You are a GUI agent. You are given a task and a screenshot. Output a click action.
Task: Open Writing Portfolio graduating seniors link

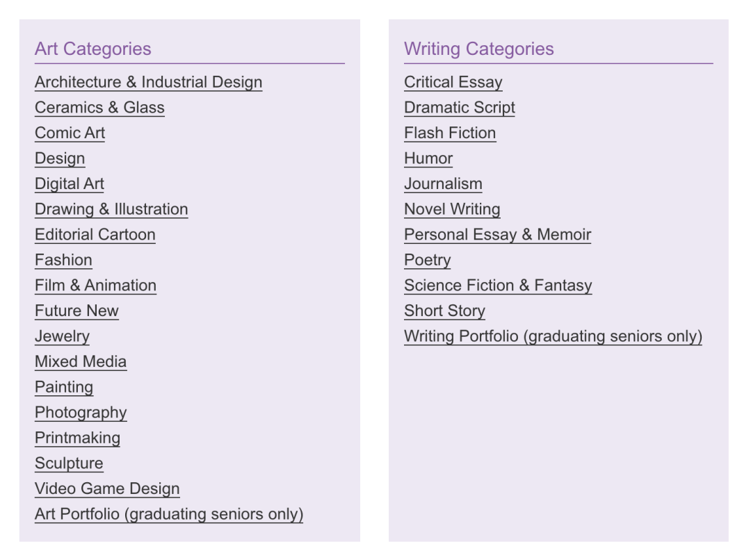pos(554,336)
